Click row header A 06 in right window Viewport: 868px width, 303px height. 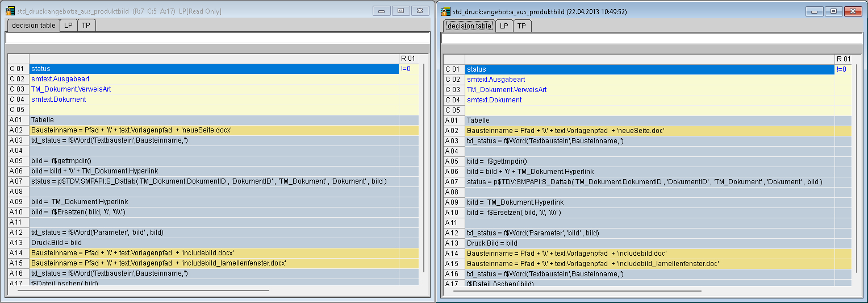point(454,172)
